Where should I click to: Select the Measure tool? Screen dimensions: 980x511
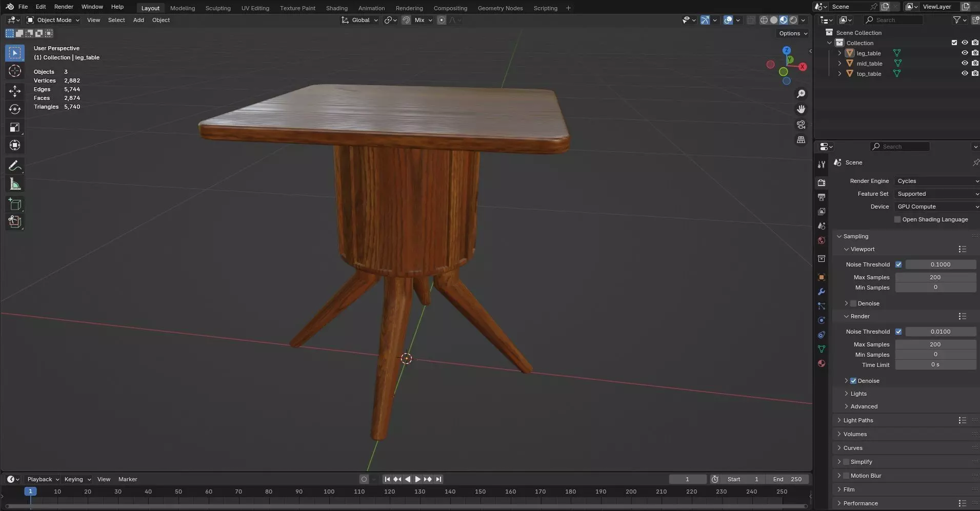(x=15, y=184)
